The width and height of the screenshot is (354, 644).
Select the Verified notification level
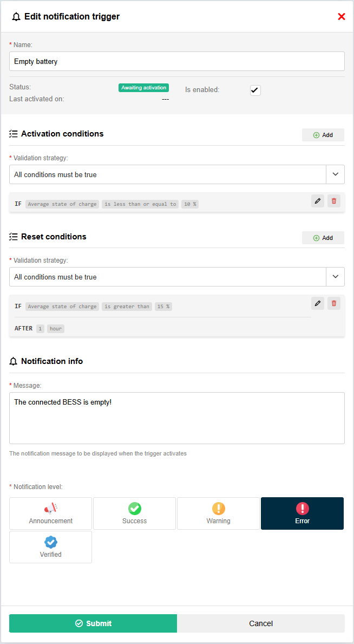click(51, 547)
